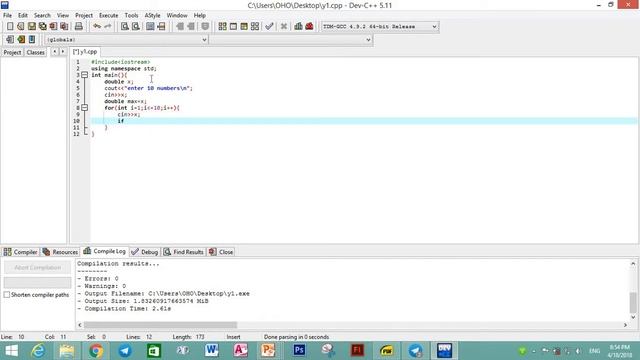
Task: Click the Insert mode indicator in status bar
Action: coord(233,337)
